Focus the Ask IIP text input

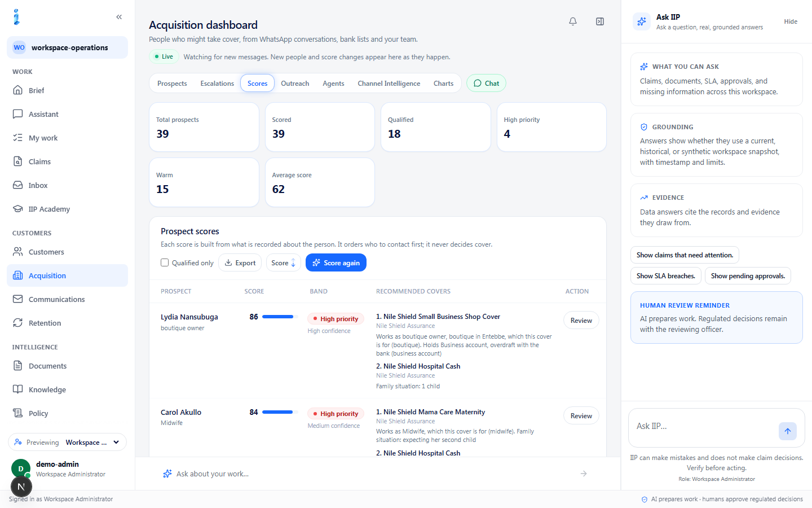click(x=704, y=427)
